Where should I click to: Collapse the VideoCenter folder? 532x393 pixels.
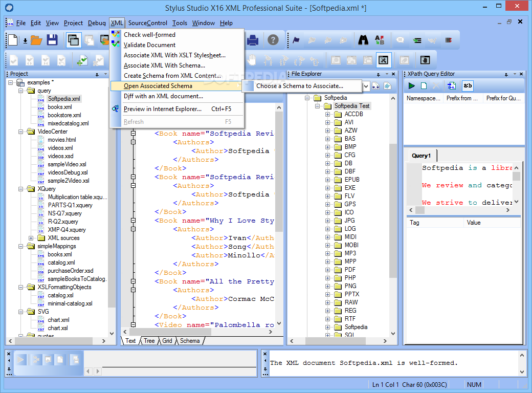tap(21, 132)
